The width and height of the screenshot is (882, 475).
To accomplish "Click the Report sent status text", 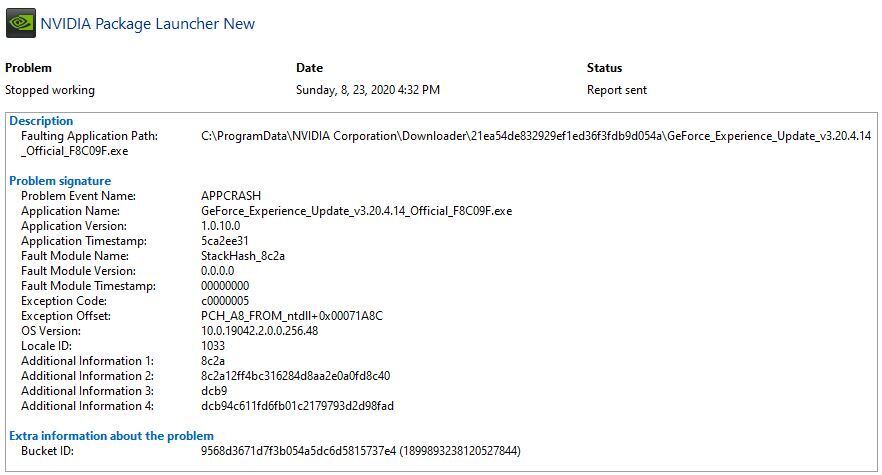I will [x=616, y=90].
